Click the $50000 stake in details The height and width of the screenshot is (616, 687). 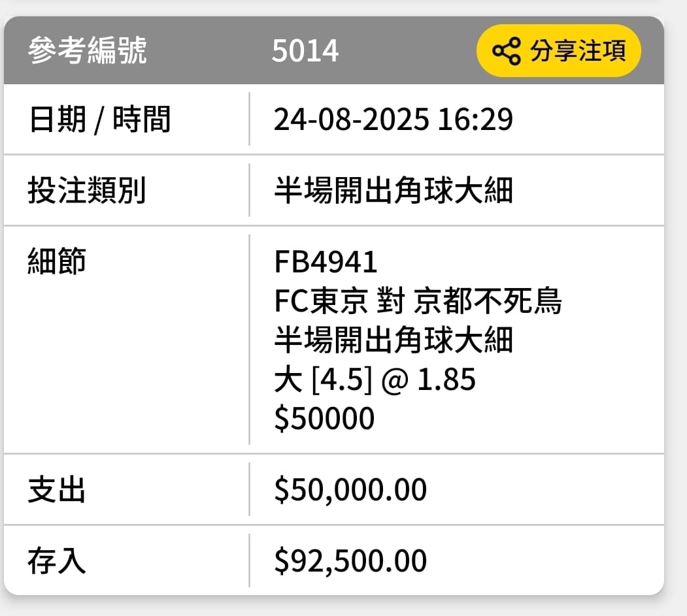(324, 418)
